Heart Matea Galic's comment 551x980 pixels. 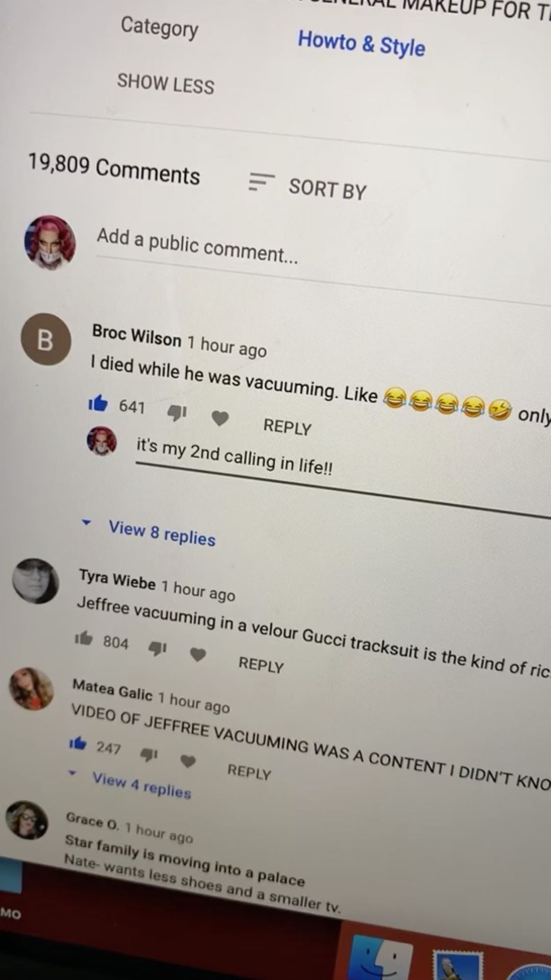(188, 761)
